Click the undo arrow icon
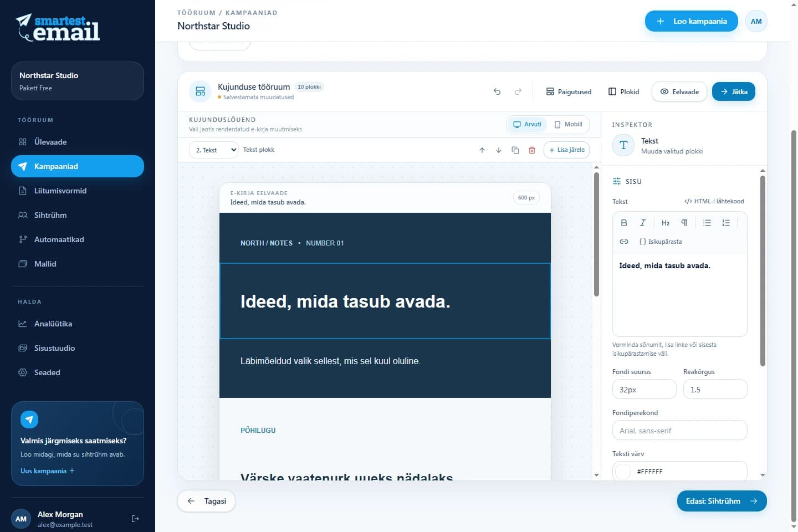This screenshot has width=798, height=532. [x=497, y=91]
